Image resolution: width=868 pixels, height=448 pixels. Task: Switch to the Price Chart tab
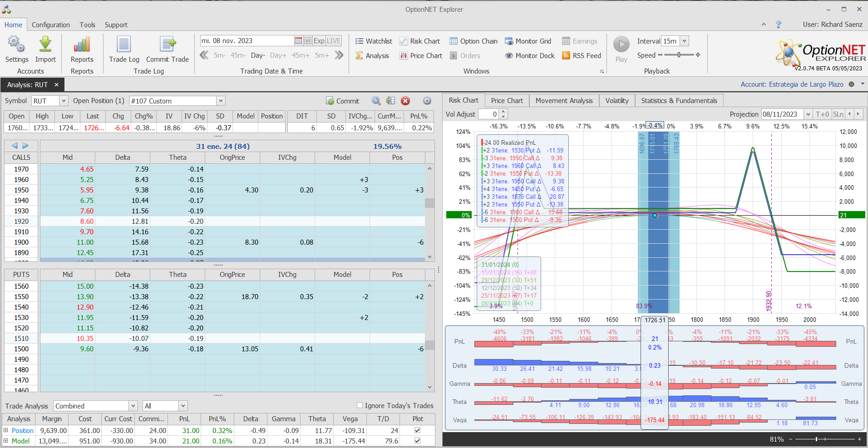pos(507,101)
